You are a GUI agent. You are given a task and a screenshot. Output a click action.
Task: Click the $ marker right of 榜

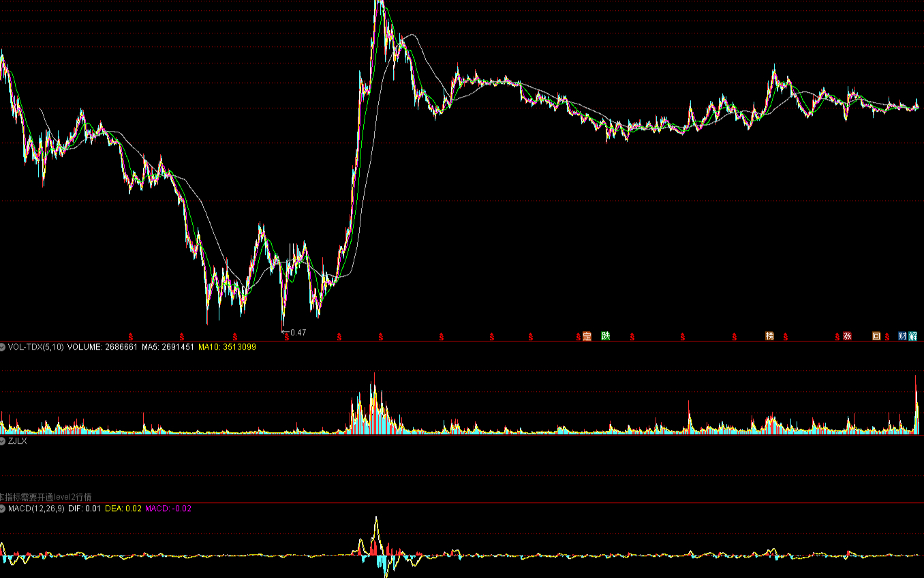pos(786,337)
